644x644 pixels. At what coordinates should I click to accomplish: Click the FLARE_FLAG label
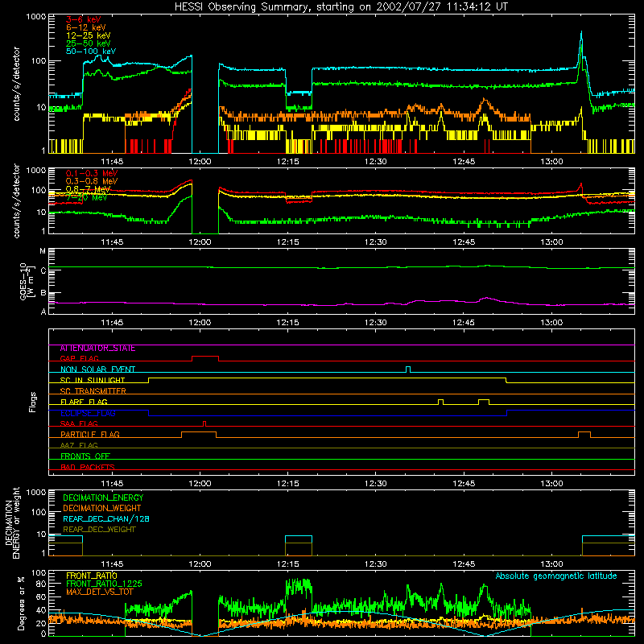coord(84,402)
